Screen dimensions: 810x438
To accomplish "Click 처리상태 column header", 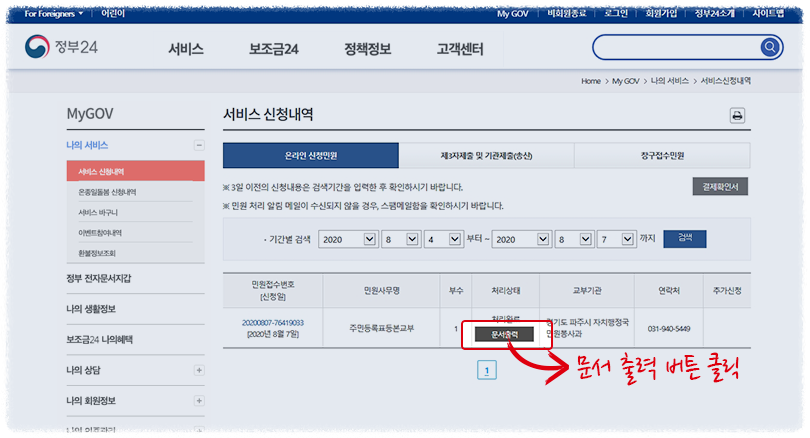I will pos(505,291).
